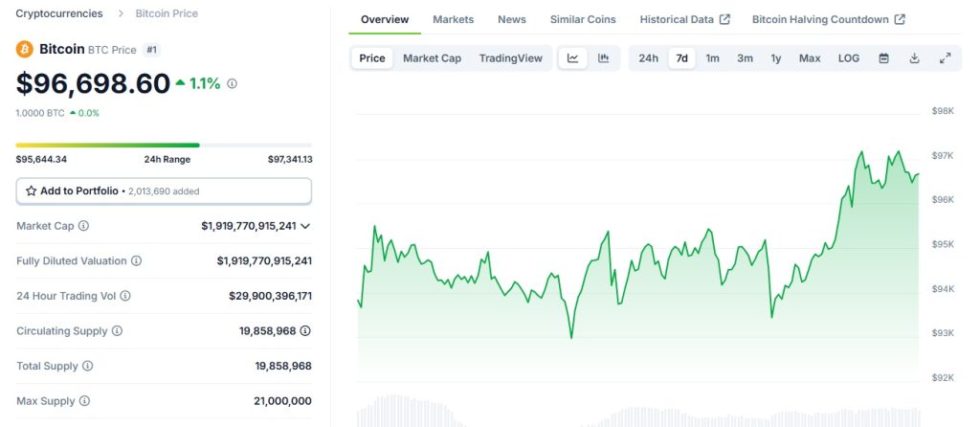Click the volume bars below the chart
The width and height of the screenshot is (980, 427).
(638, 411)
